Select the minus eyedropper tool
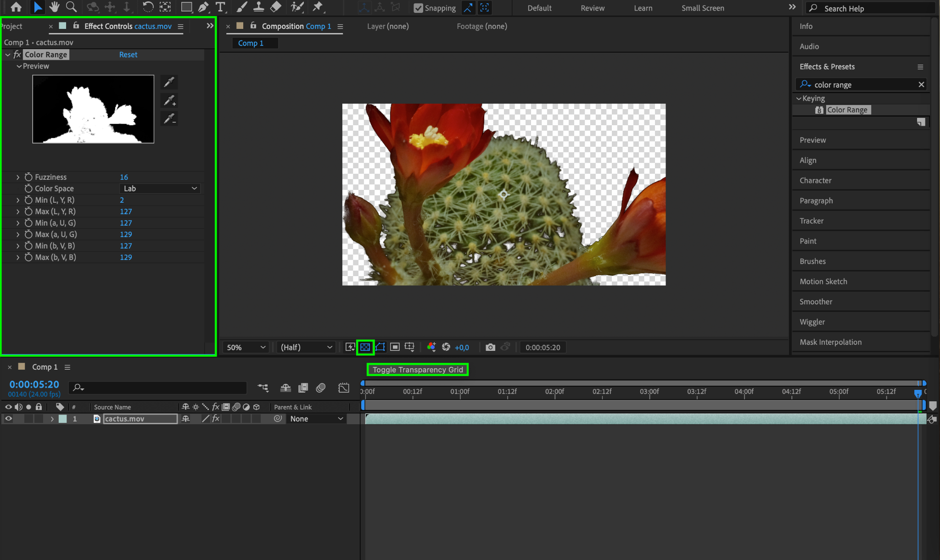The width and height of the screenshot is (940, 560). [169, 119]
